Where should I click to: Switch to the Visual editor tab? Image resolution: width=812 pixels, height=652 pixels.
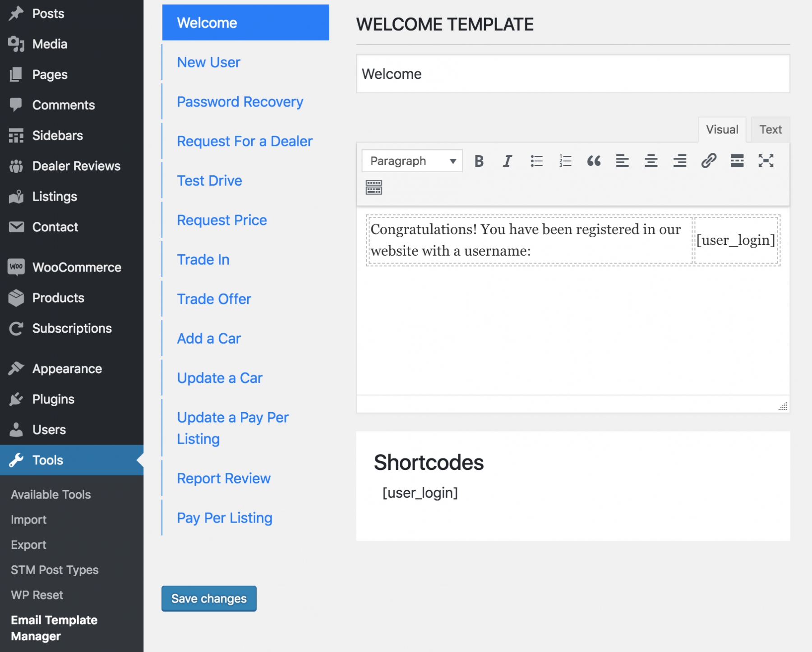point(722,130)
